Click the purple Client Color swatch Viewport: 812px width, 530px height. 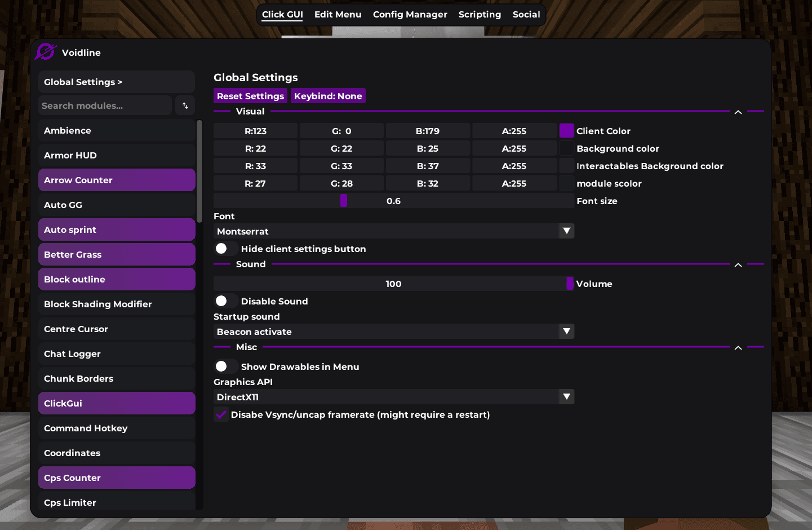coord(566,131)
